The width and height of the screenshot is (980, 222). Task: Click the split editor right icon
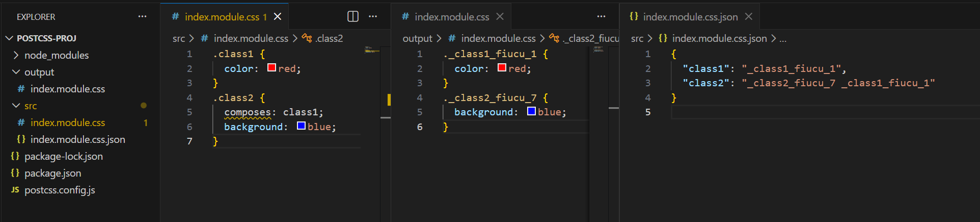click(x=352, y=17)
